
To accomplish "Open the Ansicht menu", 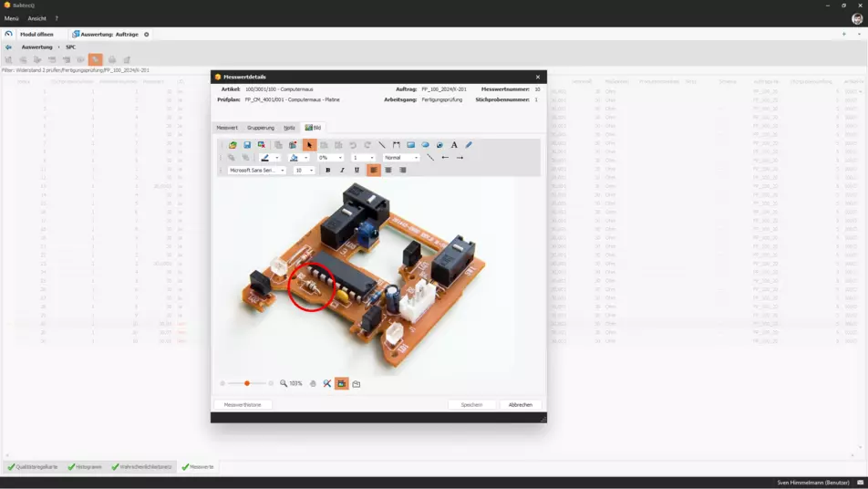I will pos(37,19).
